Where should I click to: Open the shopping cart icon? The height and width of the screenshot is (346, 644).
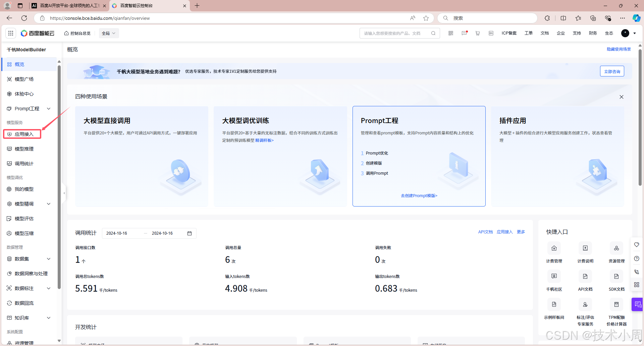pyautogui.click(x=478, y=33)
